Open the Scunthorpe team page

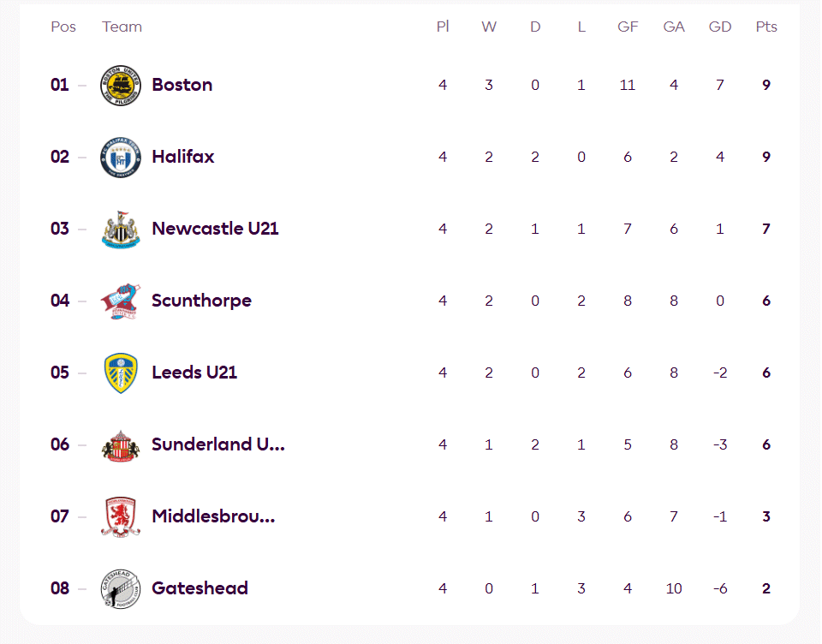[x=201, y=301]
